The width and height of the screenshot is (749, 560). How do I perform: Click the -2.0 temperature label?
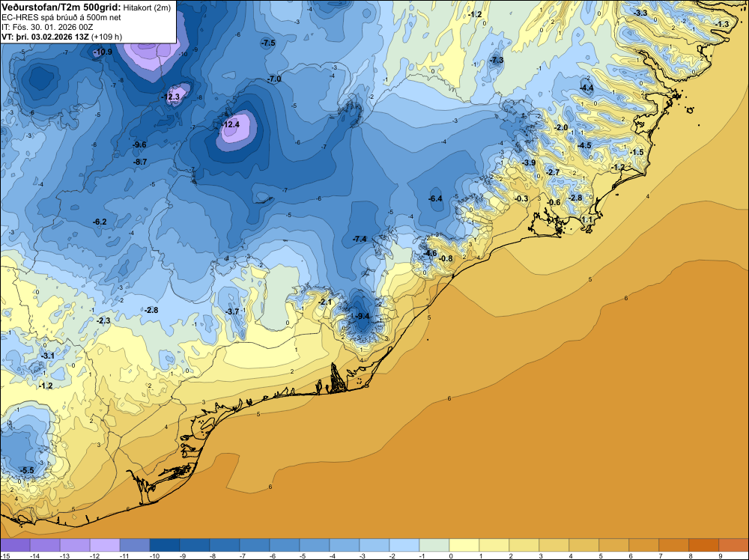point(561,127)
